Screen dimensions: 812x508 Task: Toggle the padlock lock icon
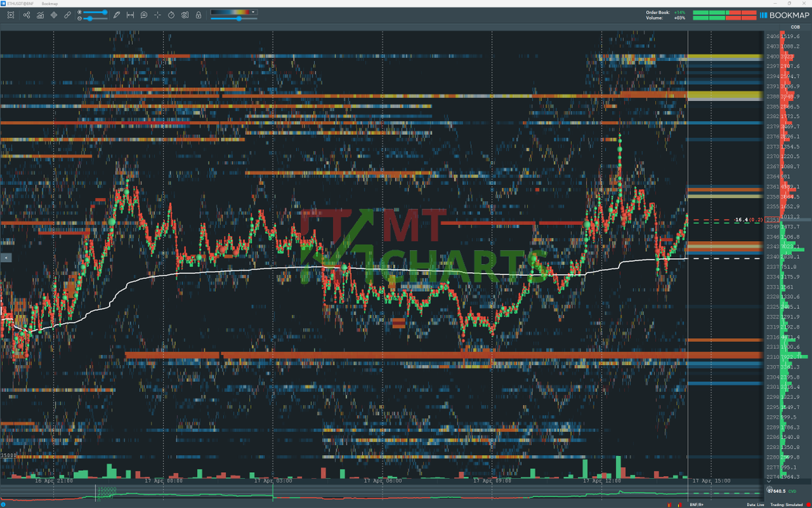(198, 15)
